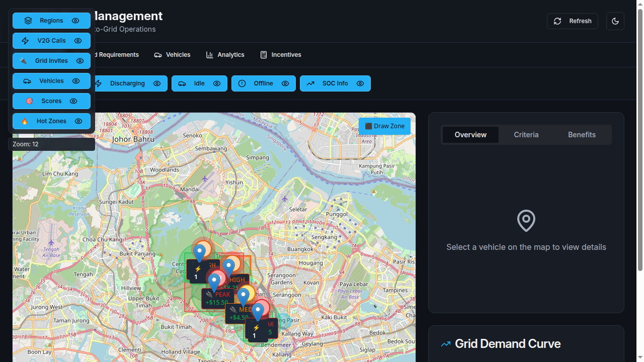Click the V2G Calls lightning icon

(x=25, y=41)
